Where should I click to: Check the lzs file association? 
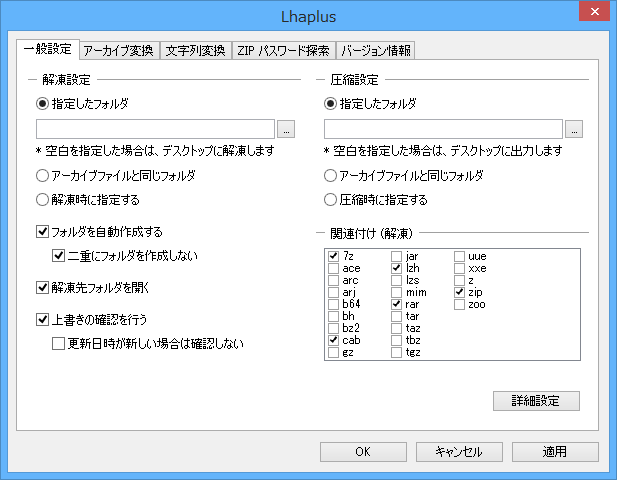tap(396, 280)
